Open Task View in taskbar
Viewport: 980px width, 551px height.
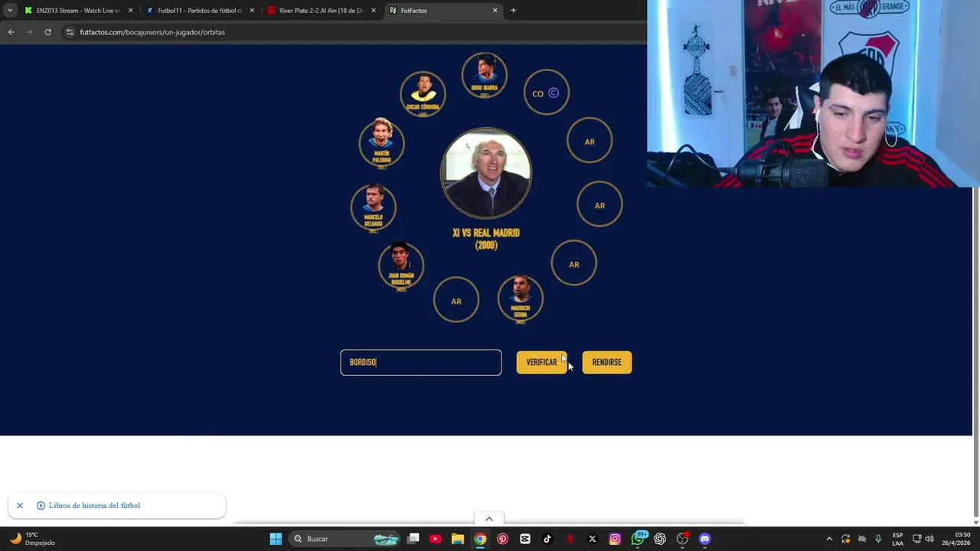pyautogui.click(x=413, y=539)
